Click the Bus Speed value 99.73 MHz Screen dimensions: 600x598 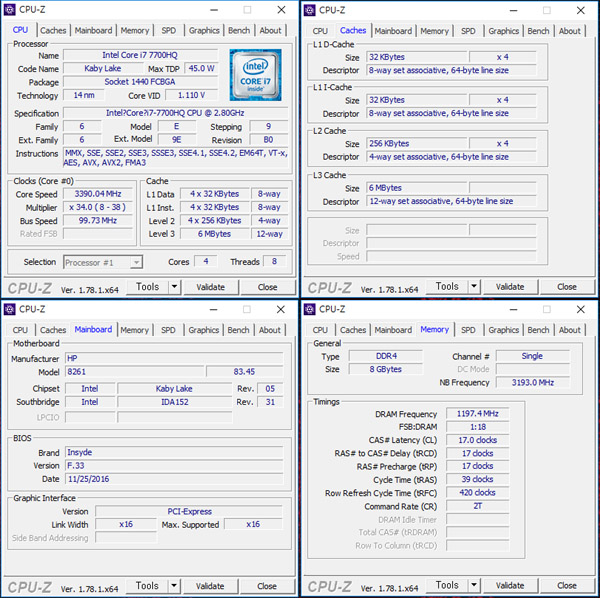pyautogui.click(x=98, y=221)
